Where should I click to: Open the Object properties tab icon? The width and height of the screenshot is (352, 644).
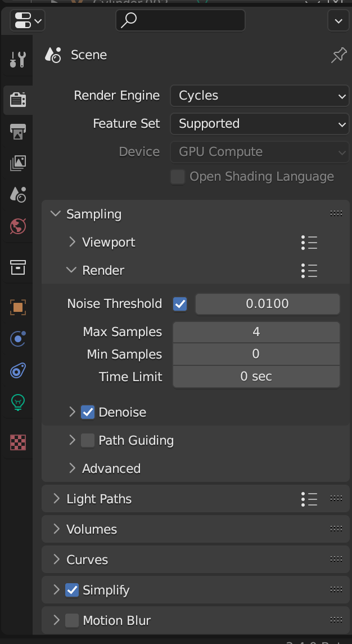tap(17, 307)
